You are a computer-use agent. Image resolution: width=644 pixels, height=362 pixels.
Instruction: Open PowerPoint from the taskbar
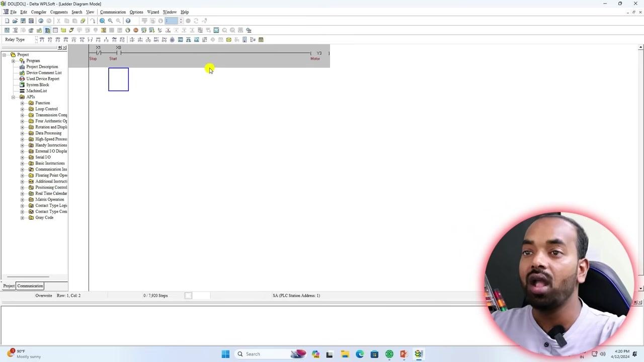[x=404, y=354]
